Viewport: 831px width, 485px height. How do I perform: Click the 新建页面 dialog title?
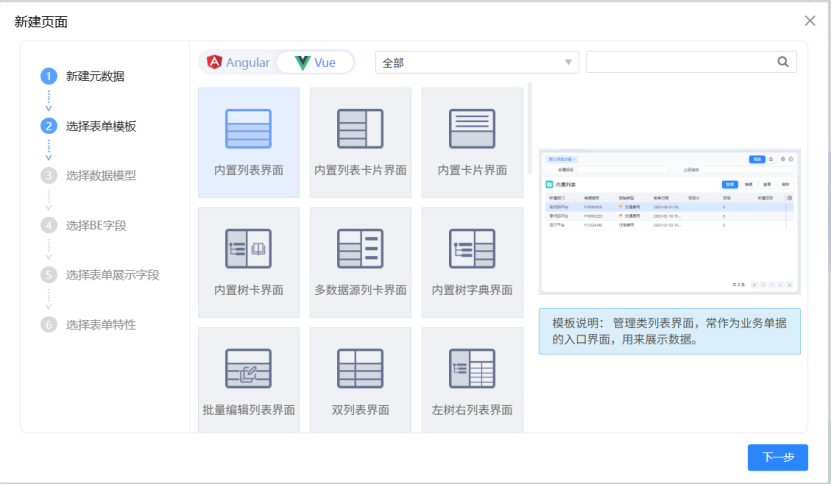41,22
